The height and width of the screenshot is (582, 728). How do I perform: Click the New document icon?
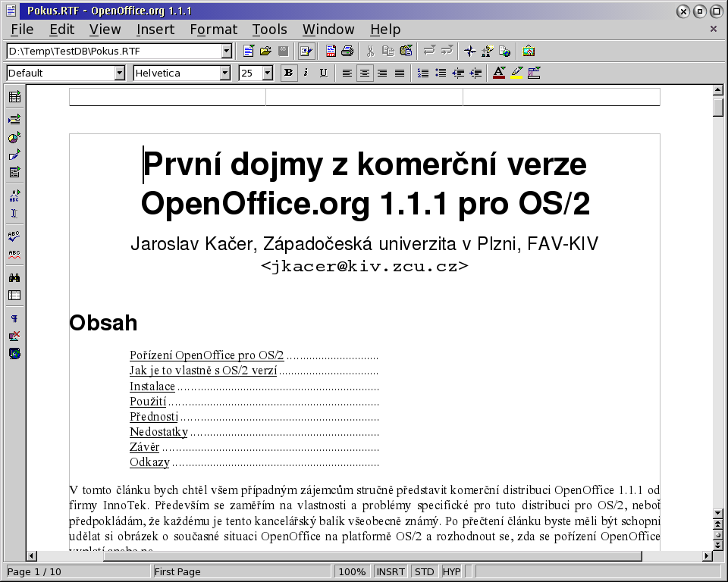(249, 51)
